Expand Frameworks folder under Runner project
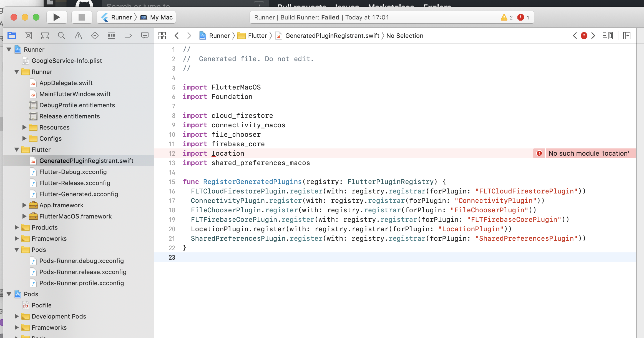Image resolution: width=644 pixels, height=338 pixels. pos(17,238)
